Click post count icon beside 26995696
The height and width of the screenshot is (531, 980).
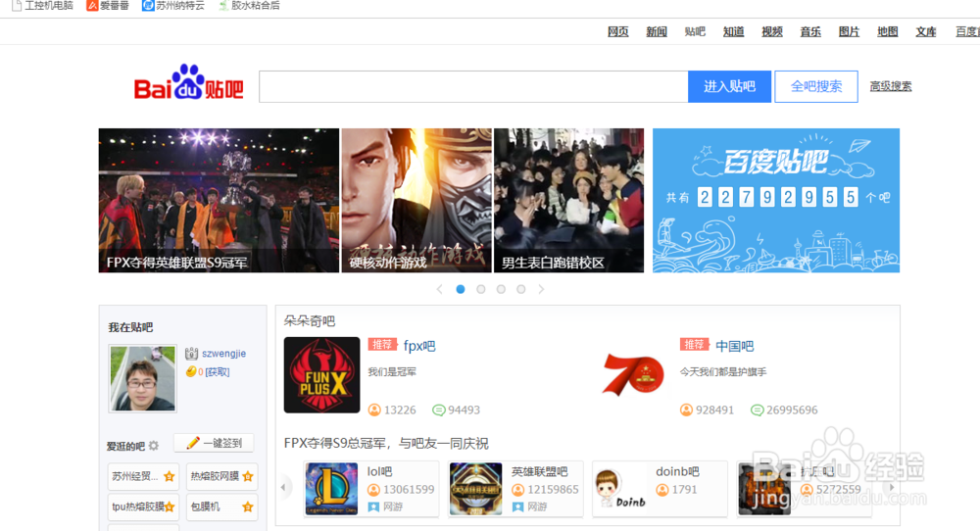coord(757,410)
